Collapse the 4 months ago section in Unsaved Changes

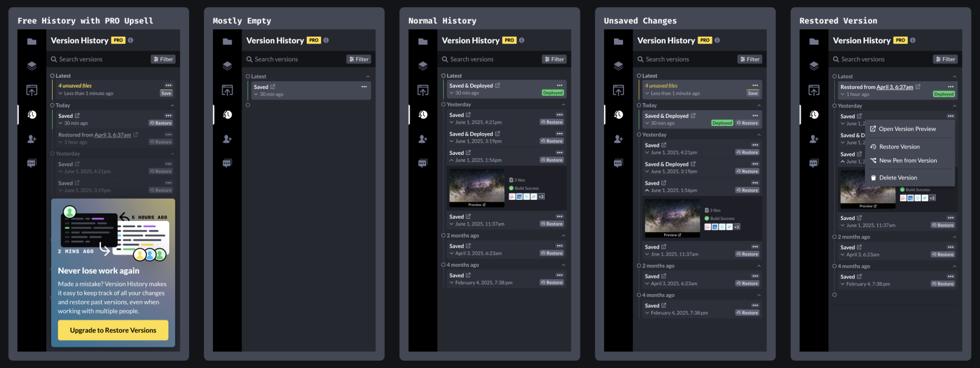coord(759,295)
